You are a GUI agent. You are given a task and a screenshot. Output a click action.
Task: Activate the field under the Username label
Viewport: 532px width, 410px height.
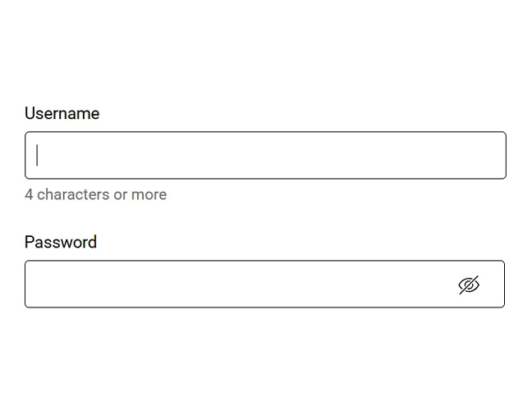point(265,155)
